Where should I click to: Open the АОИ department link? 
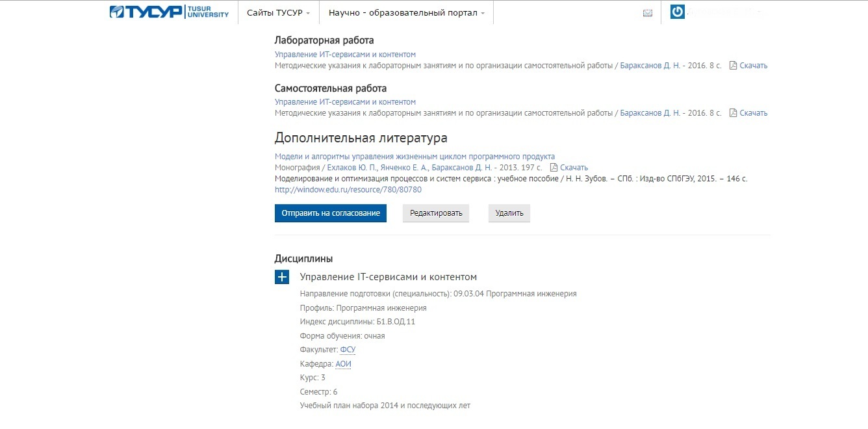coord(343,364)
